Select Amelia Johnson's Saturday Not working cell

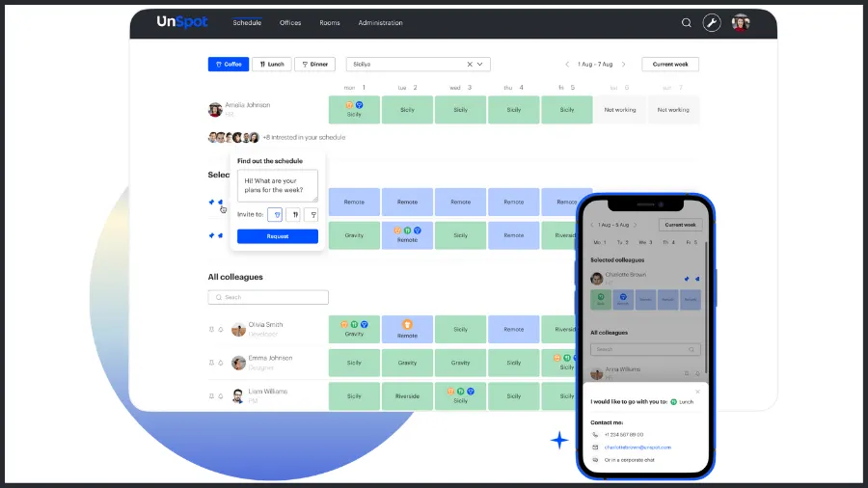click(x=620, y=110)
